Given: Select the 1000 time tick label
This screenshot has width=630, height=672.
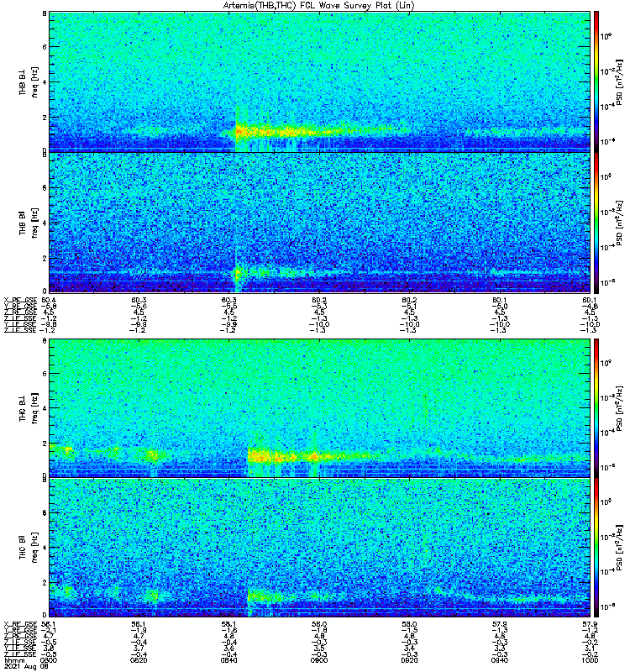Looking at the screenshot, I should tap(590, 660).
